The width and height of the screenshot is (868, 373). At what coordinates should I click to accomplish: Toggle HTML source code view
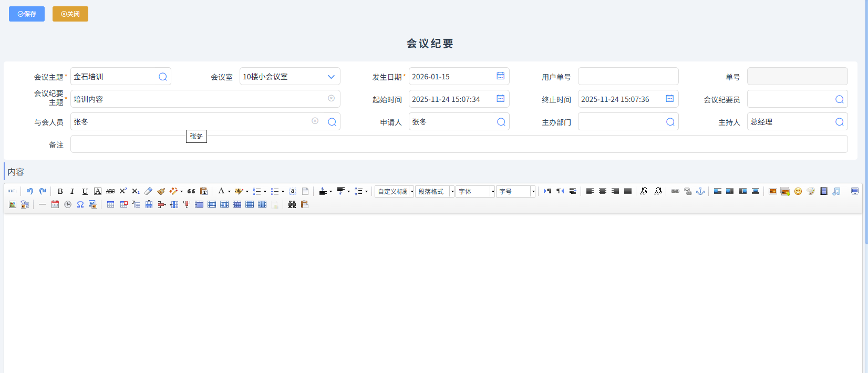point(13,192)
